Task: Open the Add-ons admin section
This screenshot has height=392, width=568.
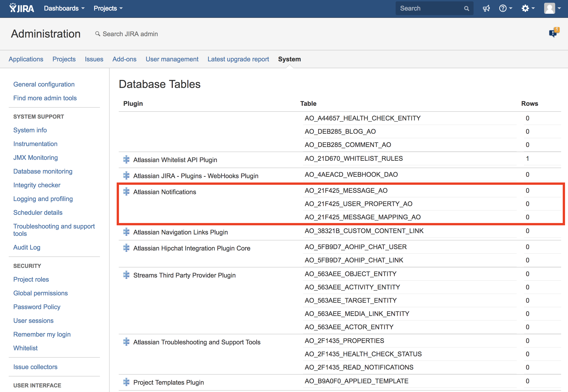Action: (124, 59)
